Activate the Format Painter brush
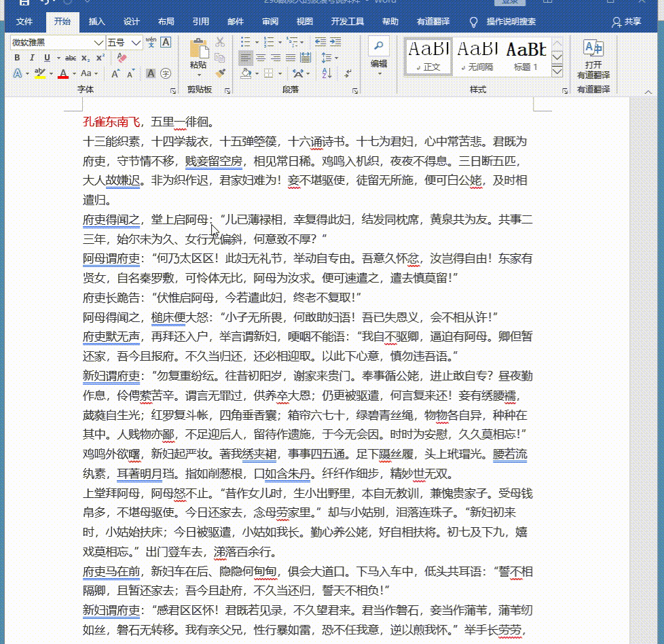 220,73
